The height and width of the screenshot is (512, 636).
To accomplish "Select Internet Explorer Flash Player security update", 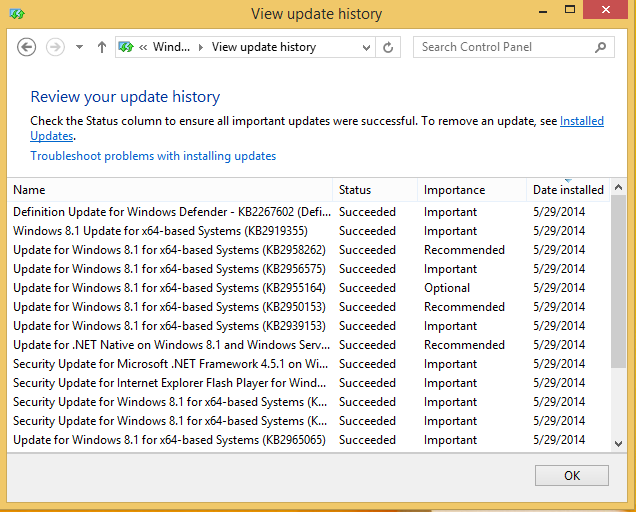I will [308, 383].
